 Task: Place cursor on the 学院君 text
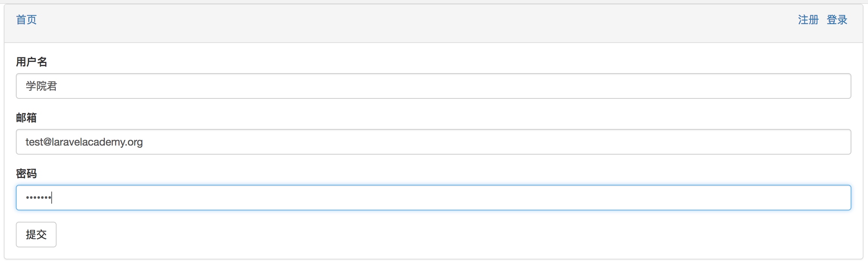(x=41, y=86)
